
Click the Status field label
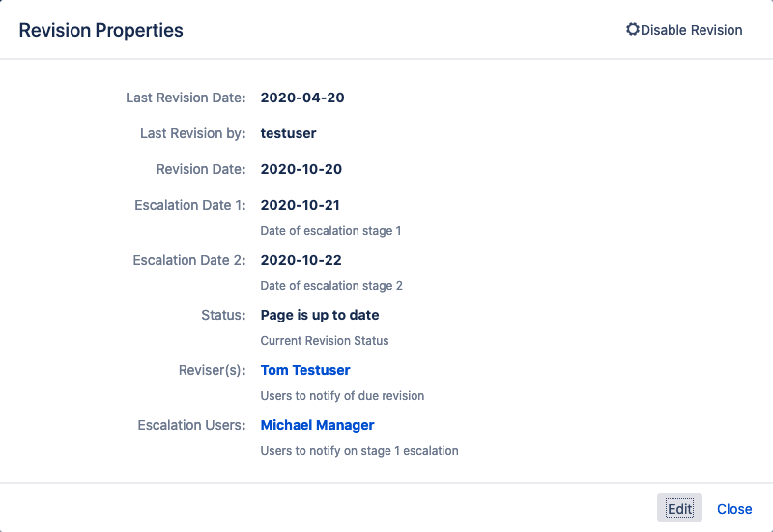(x=223, y=316)
